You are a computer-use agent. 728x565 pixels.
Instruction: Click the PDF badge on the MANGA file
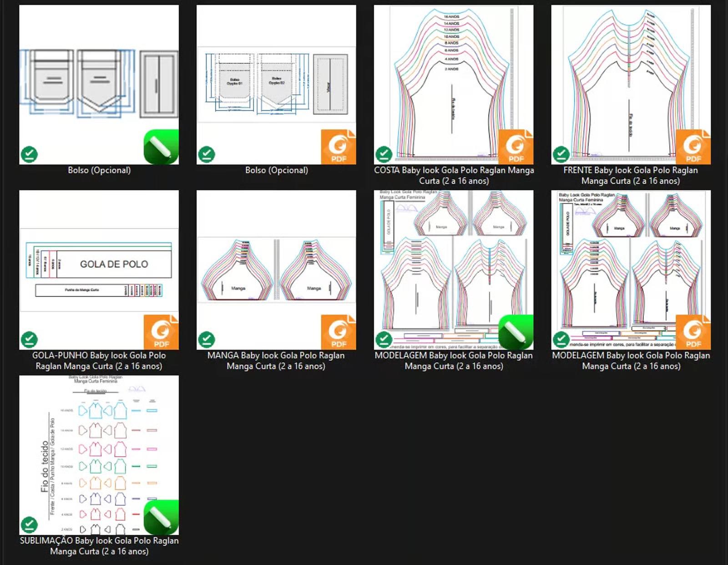pos(338,332)
